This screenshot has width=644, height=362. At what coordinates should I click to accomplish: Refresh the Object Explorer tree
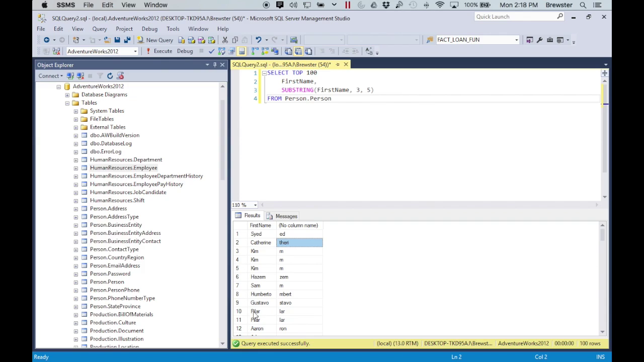pyautogui.click(x=110, y=76)
